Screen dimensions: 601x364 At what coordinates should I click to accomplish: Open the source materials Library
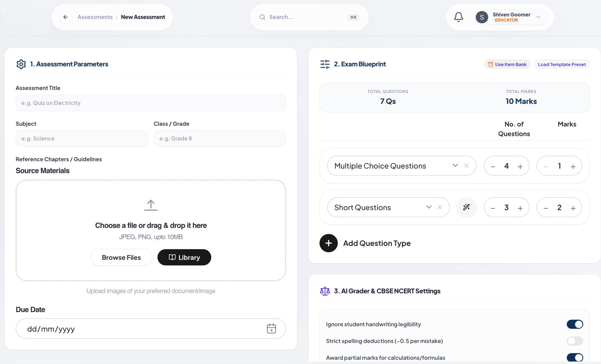tap(184, 257)
